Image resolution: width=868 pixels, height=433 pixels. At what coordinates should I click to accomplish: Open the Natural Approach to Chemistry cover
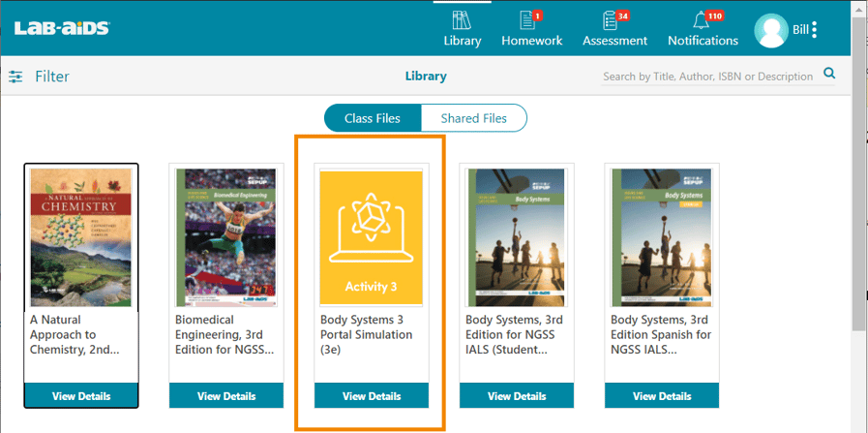point(81,237)
